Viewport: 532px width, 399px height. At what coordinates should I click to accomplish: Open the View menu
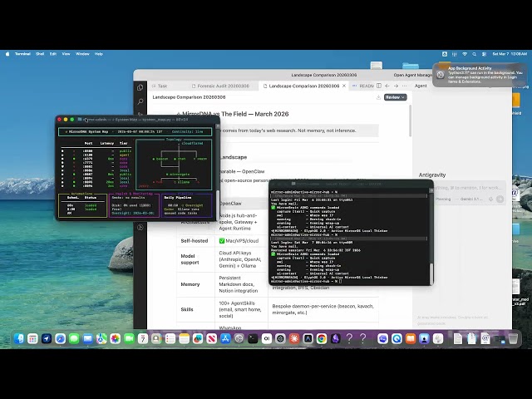coord(66,54)
